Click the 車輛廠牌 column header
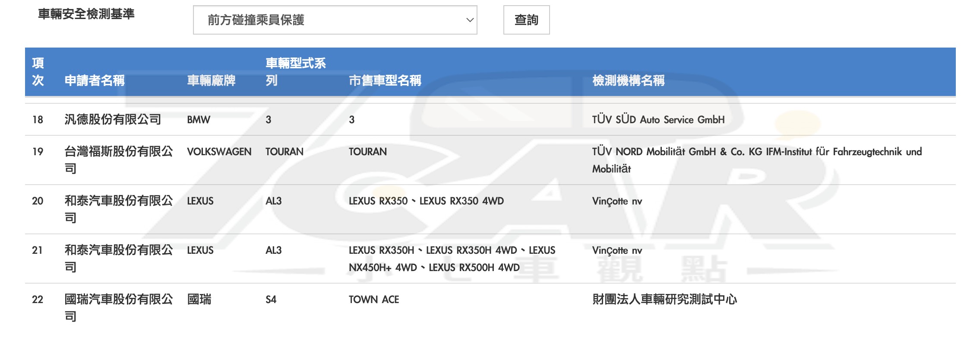 (211, 80)
